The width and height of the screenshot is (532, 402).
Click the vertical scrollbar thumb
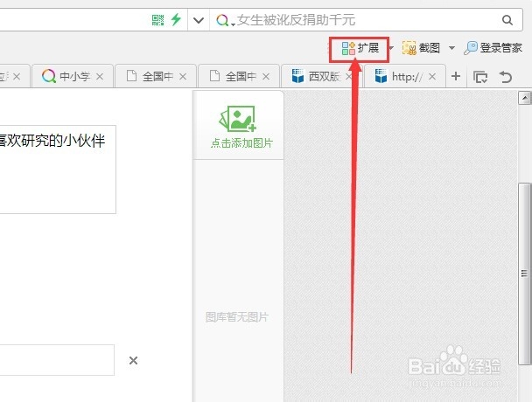tap(525, 274)
